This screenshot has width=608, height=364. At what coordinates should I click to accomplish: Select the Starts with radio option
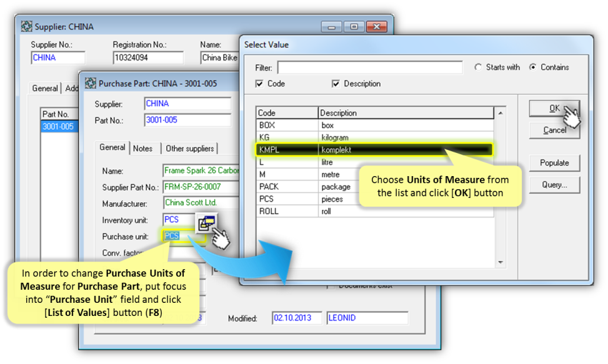coord(479,67)
